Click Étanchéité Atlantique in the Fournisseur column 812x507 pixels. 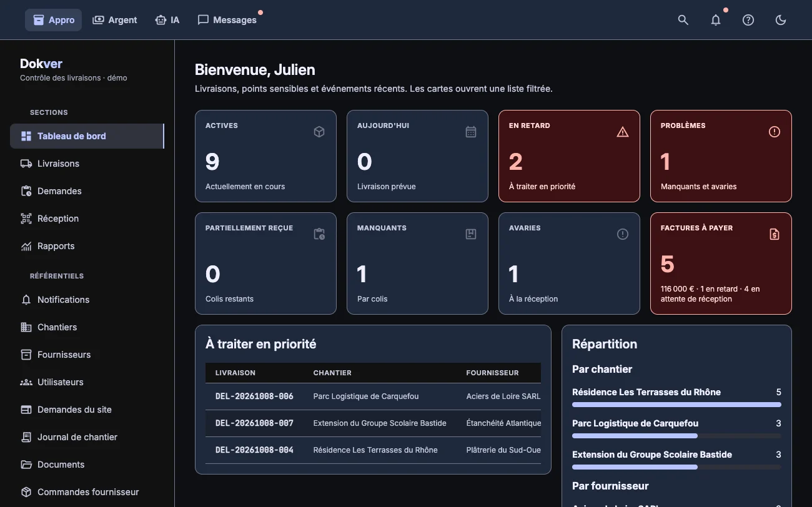503,423
